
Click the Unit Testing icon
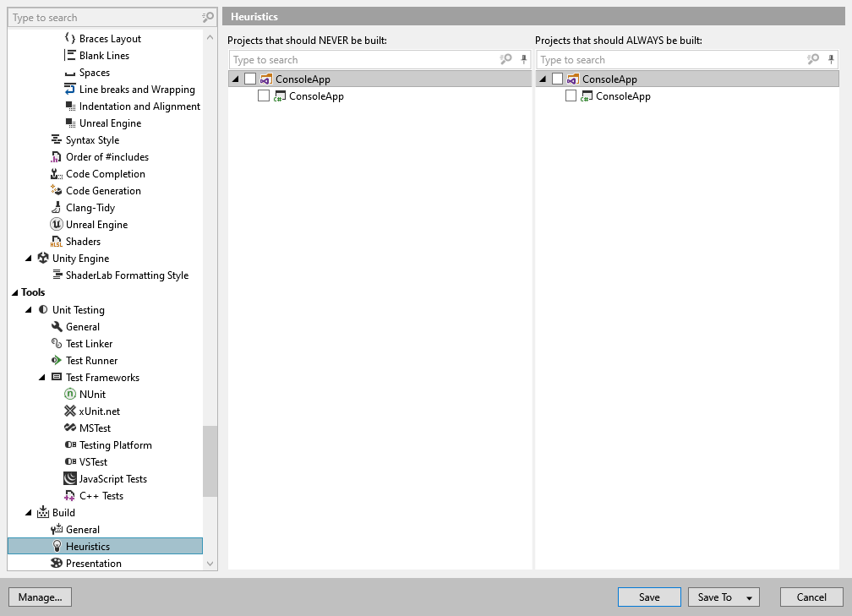click(x=43, y=309)
